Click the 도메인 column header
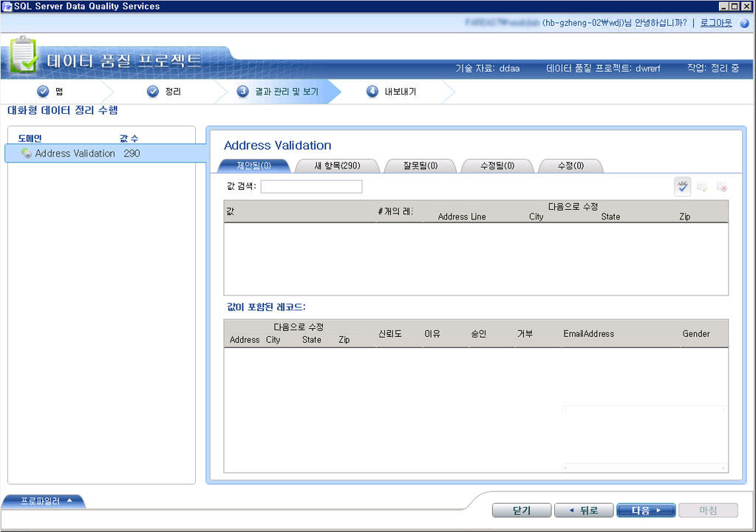Viewport: 756px width, 532px height. (x=30, y=138)
